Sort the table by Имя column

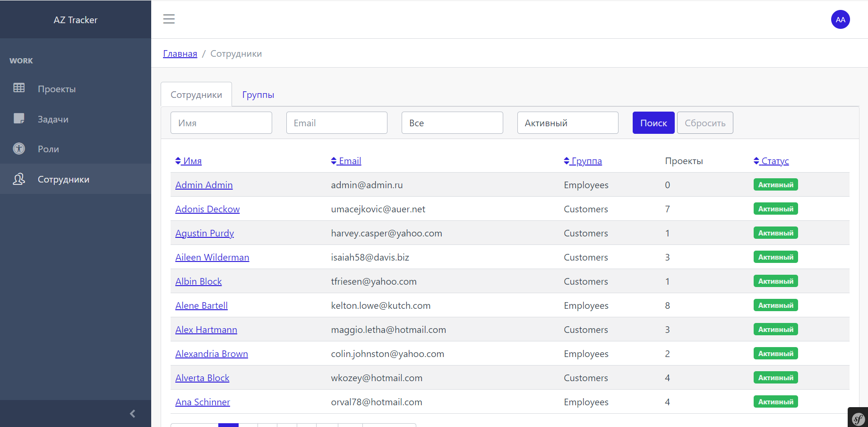pyautogui.click(x=189, y=161)
